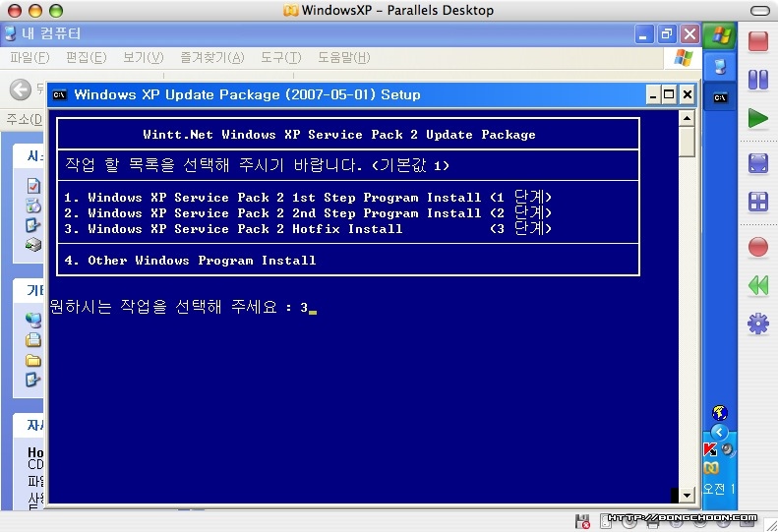Viewport: 778px width, 532px height.
Task: Minimize the Setup console window
Action: (652, 94)
